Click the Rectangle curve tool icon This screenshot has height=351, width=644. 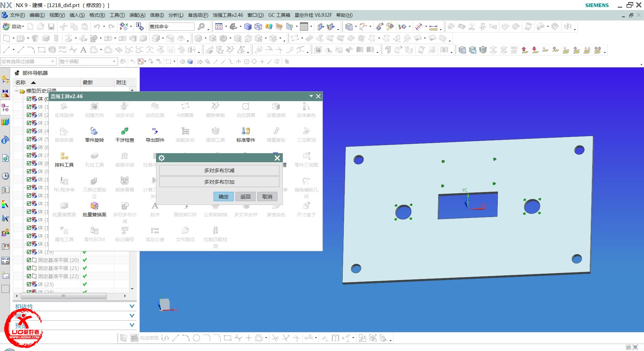42,50
